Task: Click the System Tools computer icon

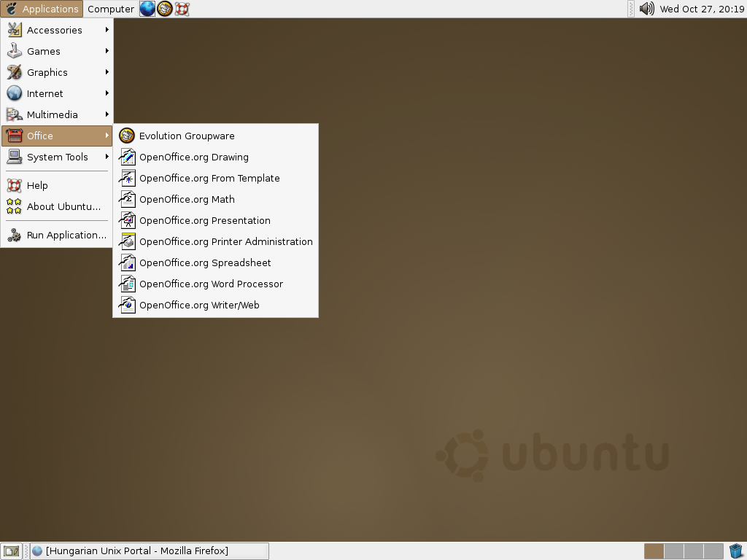Action: pos(15,157)
